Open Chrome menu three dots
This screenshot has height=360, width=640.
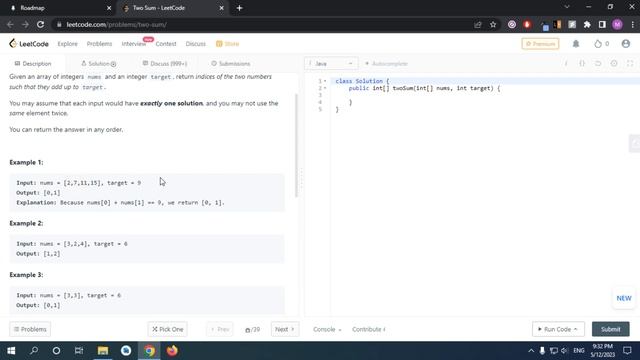click(633, 24)
